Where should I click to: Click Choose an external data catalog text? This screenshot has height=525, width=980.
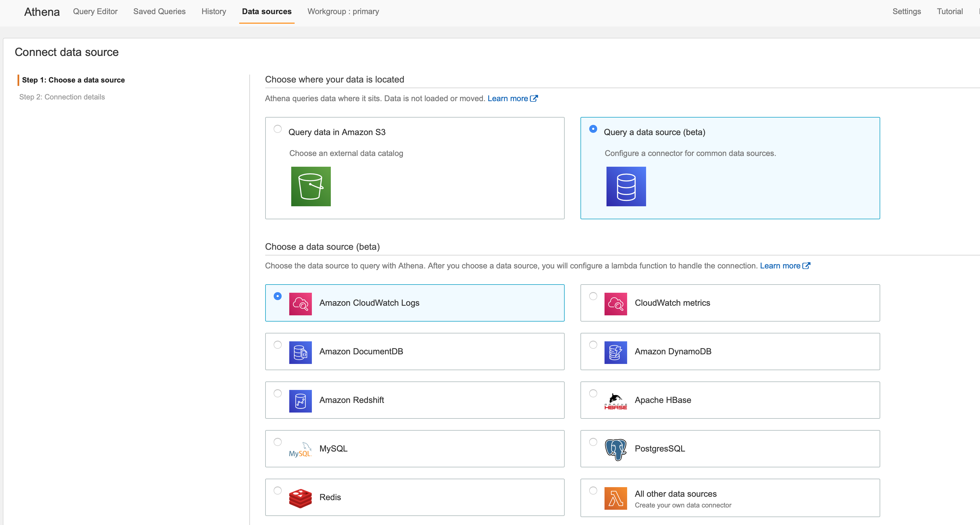pyautogui.click(x=346, y=154)
